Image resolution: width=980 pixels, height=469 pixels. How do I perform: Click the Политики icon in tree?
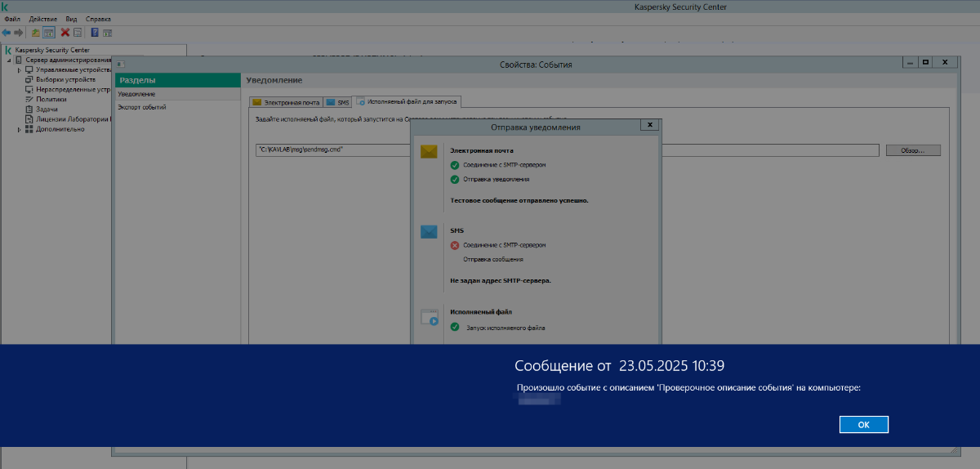coord(29,99)
